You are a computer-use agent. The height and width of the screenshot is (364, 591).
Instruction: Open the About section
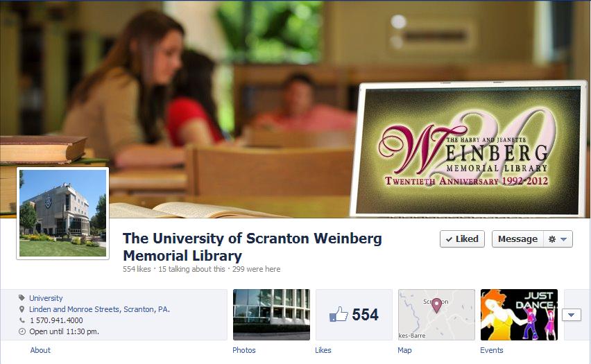pos(40,350)
